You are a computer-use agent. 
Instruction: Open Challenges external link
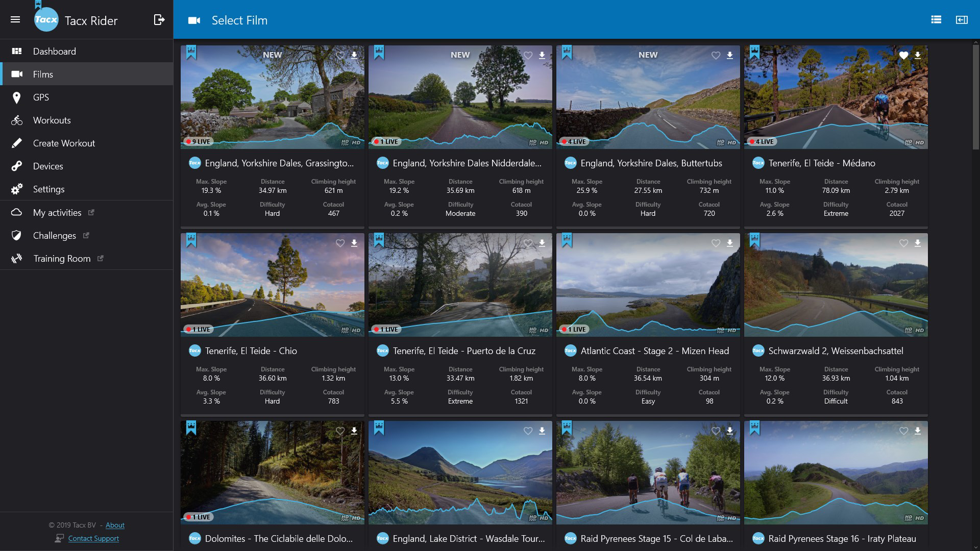87,235
